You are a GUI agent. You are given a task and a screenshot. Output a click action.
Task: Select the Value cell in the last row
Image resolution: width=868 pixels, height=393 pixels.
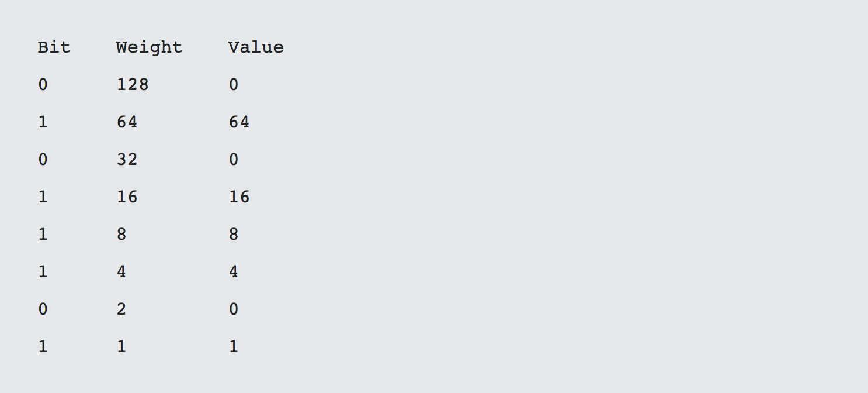click(233, 347)
